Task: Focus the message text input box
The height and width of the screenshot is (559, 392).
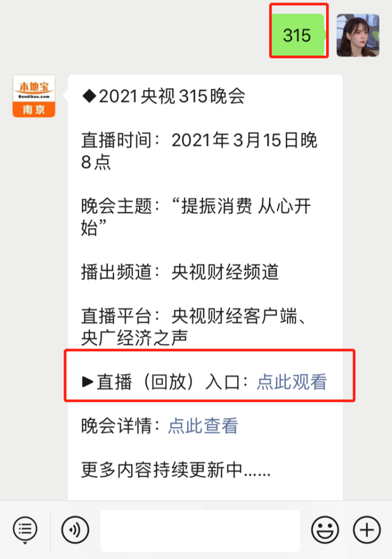Action: 200,530
